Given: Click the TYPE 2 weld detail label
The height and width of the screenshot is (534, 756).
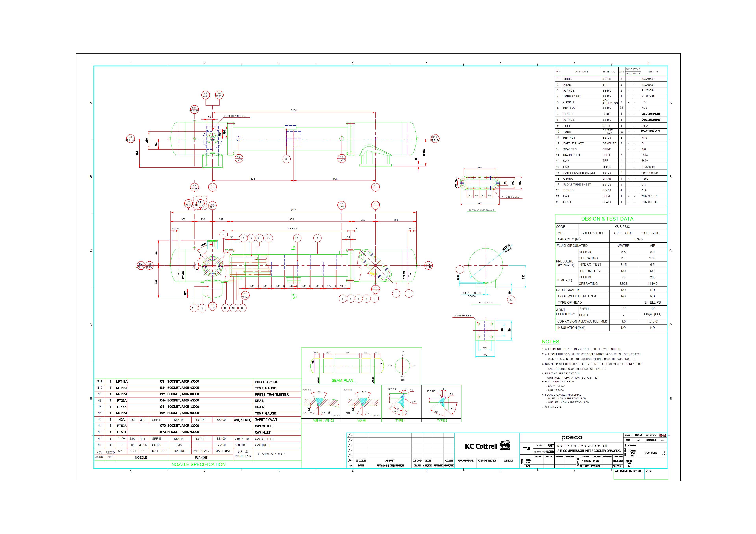Looking at the screenshot, I should click(442, 420).
